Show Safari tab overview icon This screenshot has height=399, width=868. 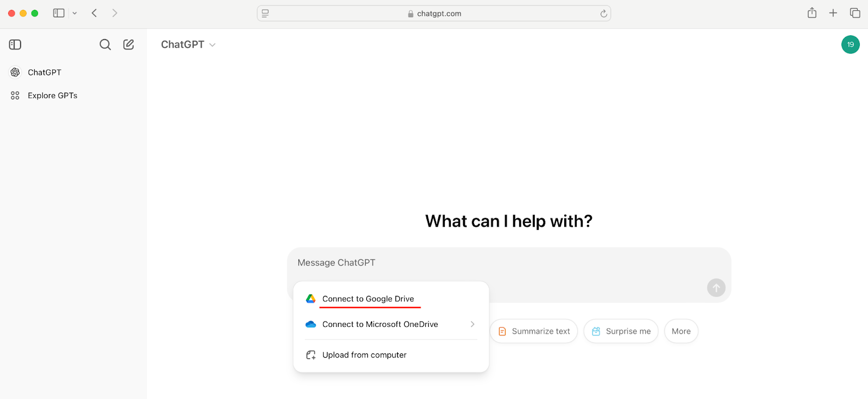pyautogui.click(x=855, y=13)
